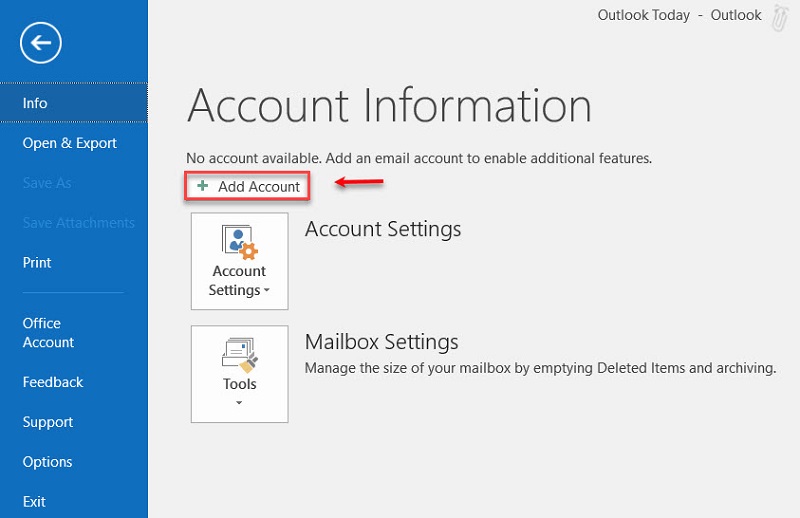The width and height of the screenshot is (800, 518).
Task: Click the back arrow circle icon
Action: coord(41,43)
